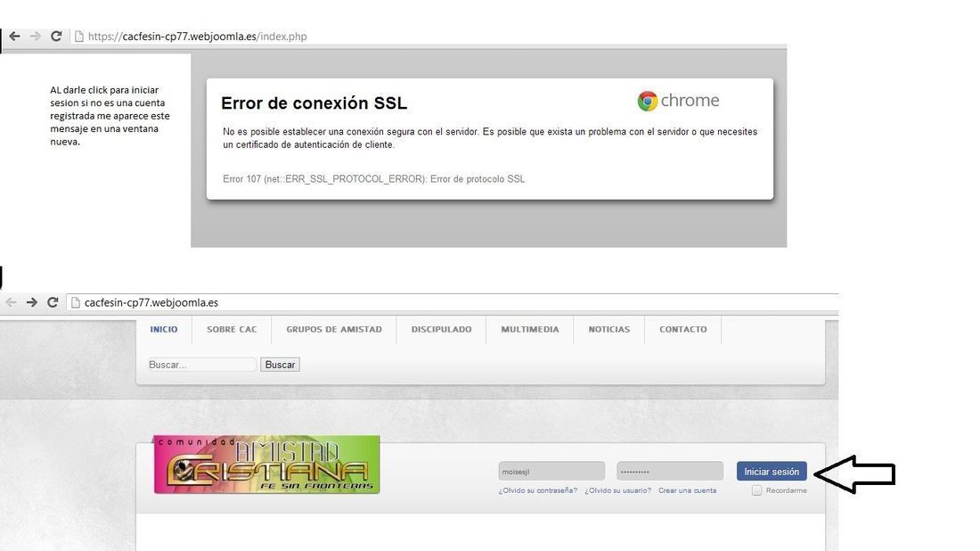Open the ¿Olvido su usuario? link
This screenshot has width=980, height=551.
617,491
